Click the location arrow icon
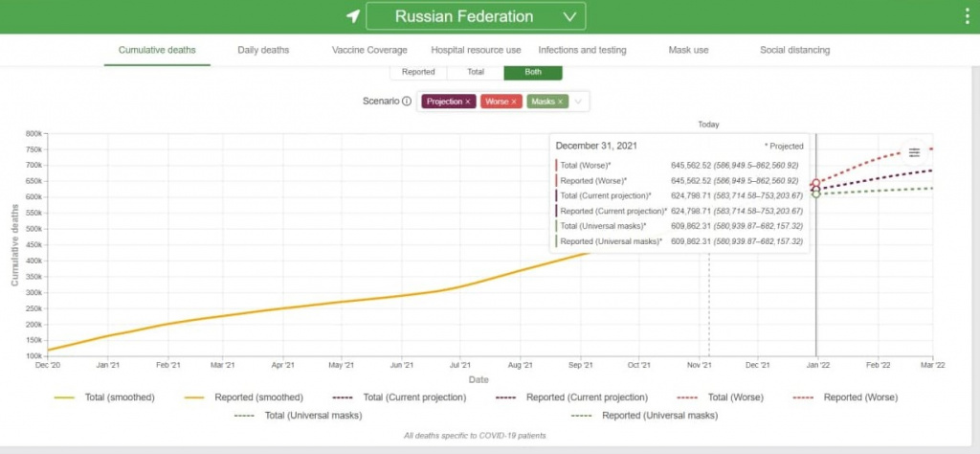The image size is (980, 454). (x=353, y=16)
